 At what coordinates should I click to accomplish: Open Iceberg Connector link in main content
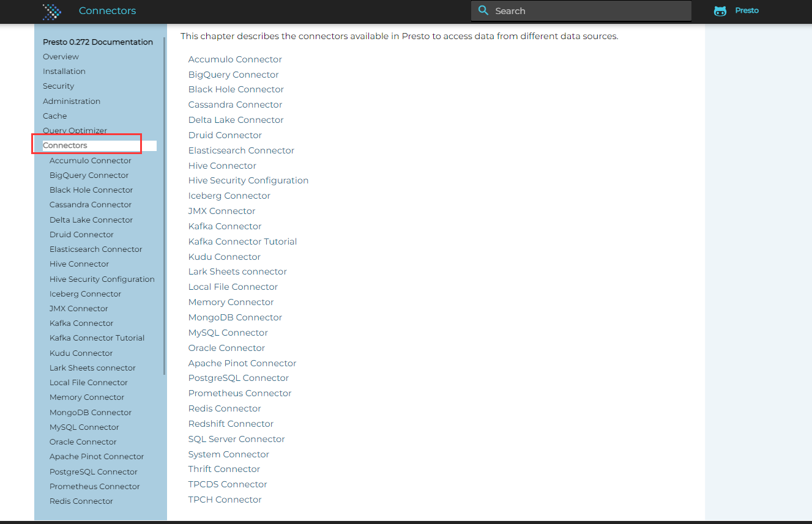[x=229, y=196]
